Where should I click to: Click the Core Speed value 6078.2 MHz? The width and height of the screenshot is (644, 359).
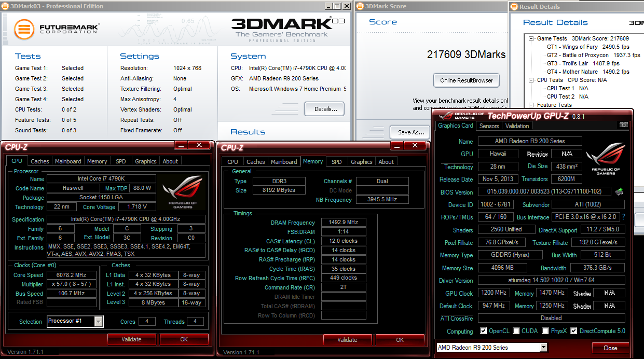(72, 275)
